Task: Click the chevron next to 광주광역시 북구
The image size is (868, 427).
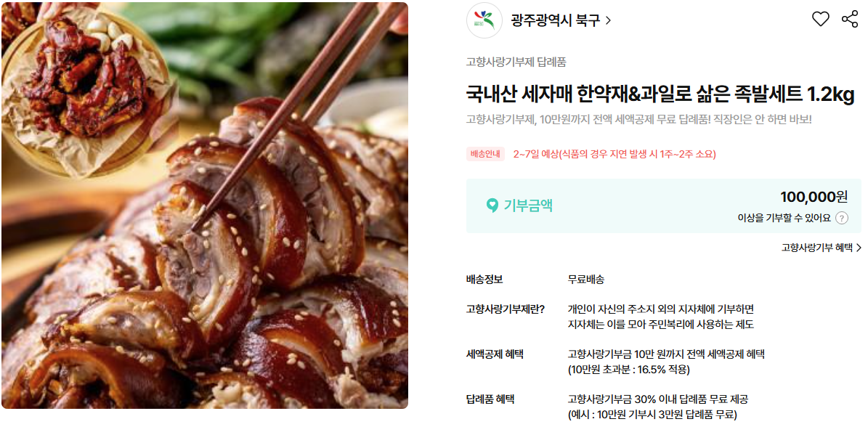Action: coord(609,21)
